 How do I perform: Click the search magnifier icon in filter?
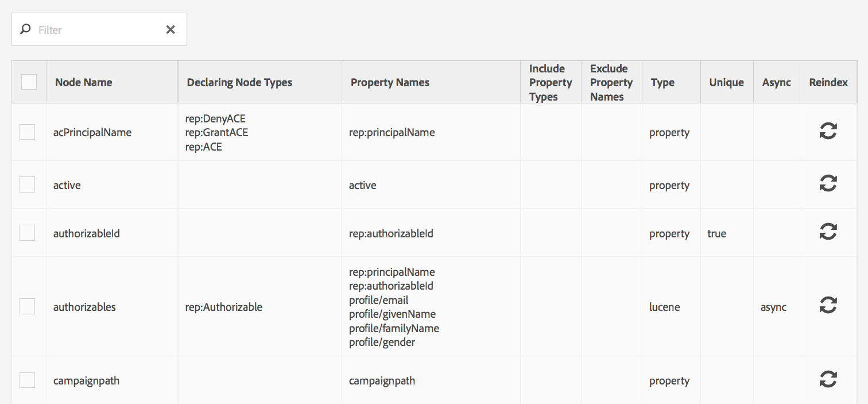tap(25, 29)
